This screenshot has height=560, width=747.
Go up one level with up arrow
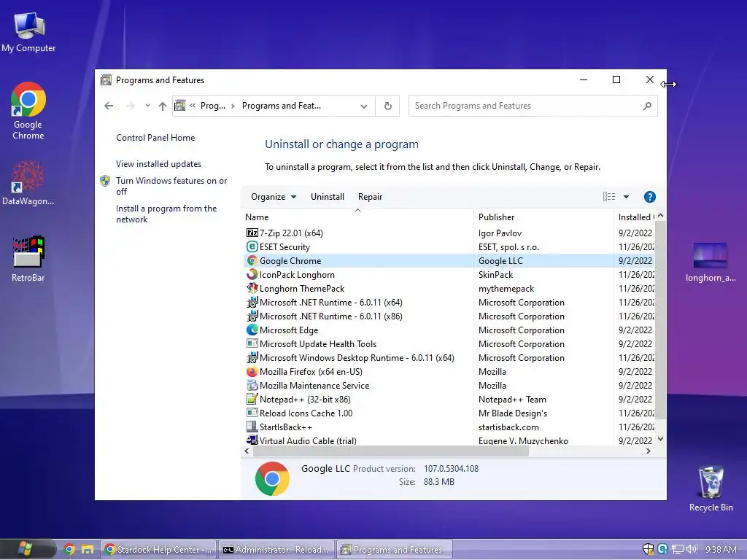tap(163, 106)
